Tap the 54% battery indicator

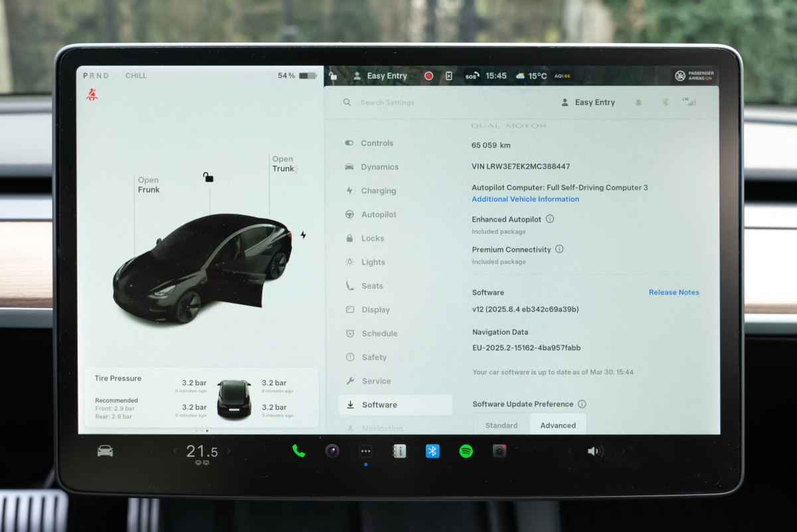(297, 76)
